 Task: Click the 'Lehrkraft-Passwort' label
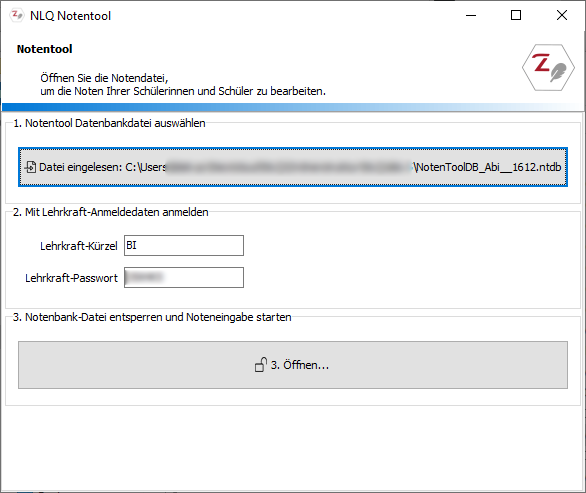point(71,278)
